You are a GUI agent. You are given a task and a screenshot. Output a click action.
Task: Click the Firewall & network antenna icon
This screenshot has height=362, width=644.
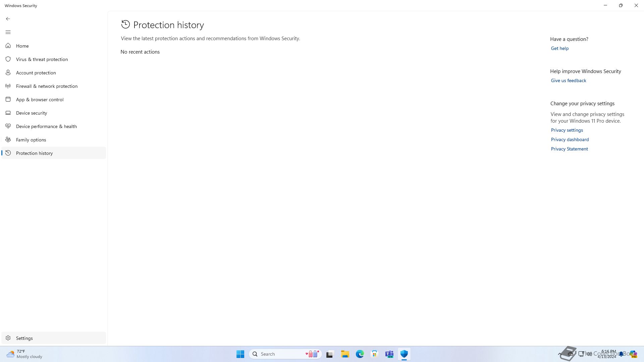[x=8, y=86]
